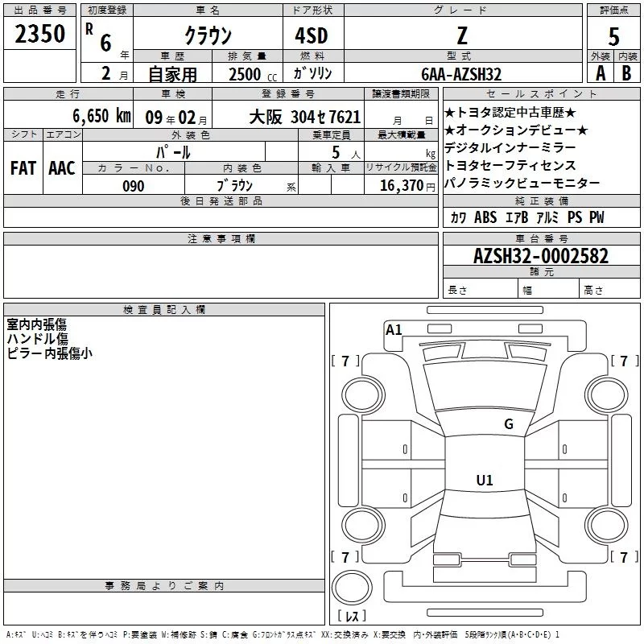The image size is (644, 644).
Task: Click color number 090
Action: pos(134,186)
